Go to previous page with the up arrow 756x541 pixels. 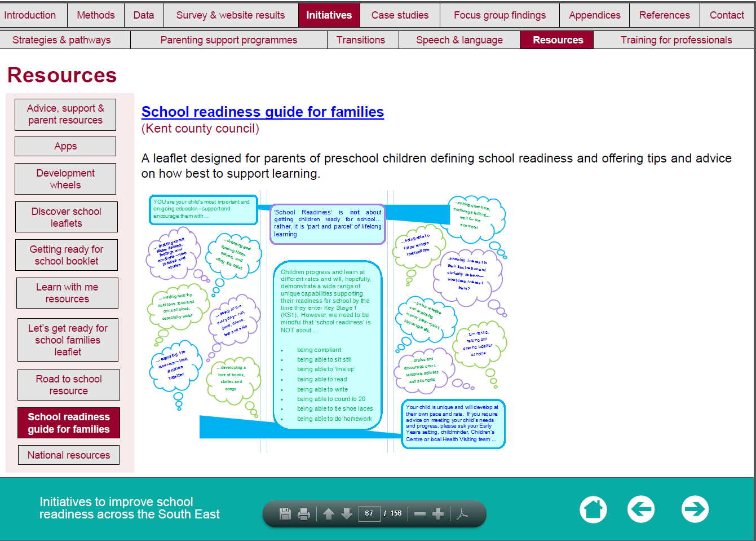point(329,513)
